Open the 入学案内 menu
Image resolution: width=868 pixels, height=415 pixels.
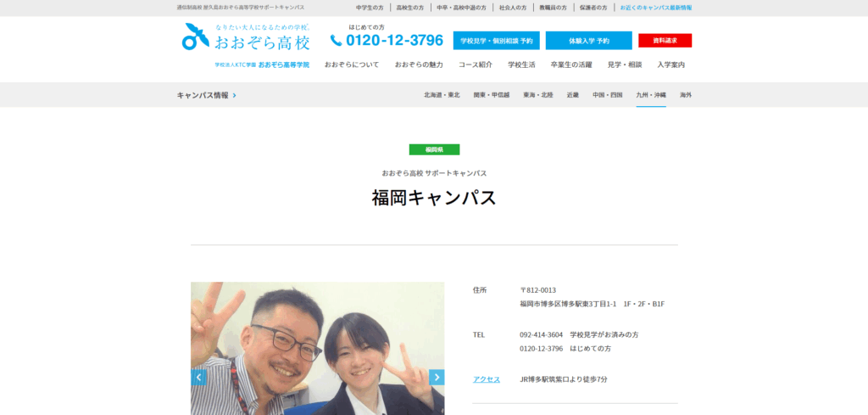[670, 64]
